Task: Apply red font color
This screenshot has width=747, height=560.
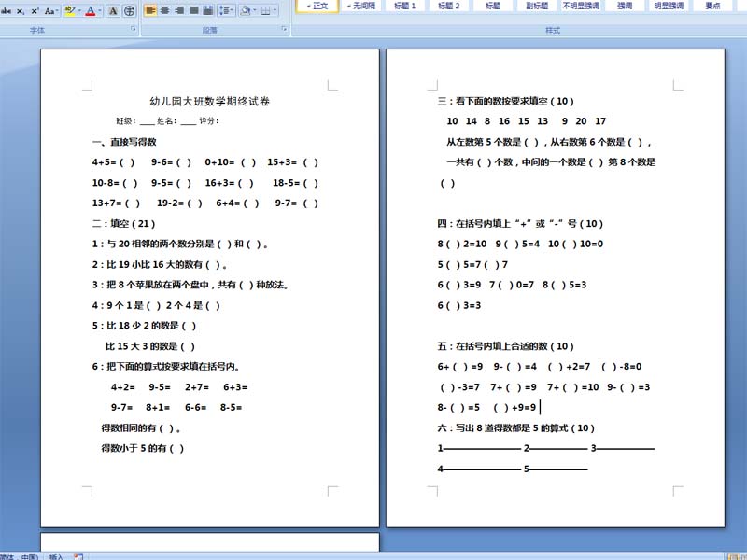Action: tap(91, 10)
